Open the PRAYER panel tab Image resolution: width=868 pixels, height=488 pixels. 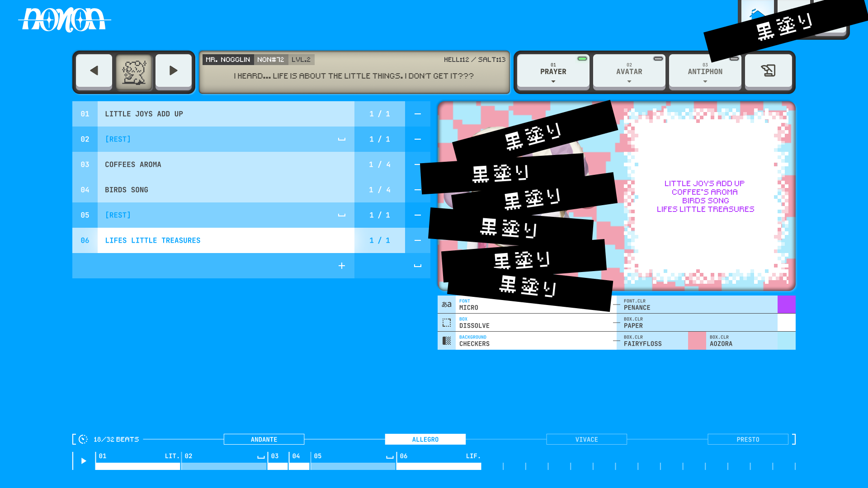pyautogui.click(x=553, y=71)
